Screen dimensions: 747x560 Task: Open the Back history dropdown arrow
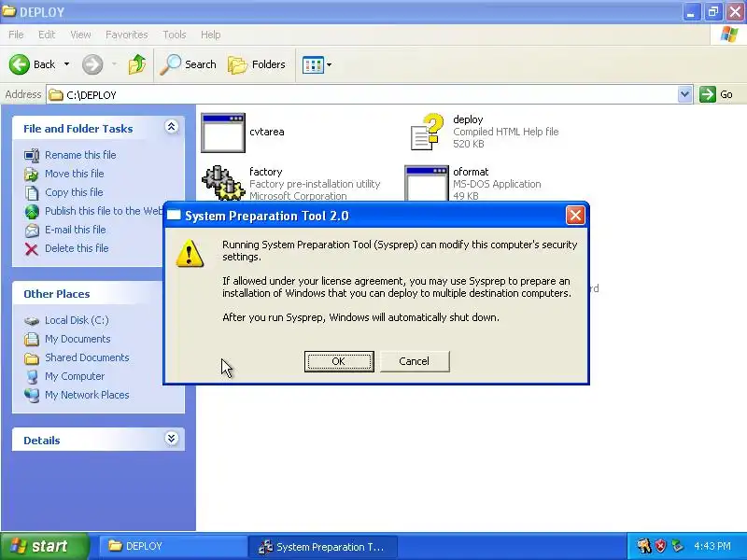pyautogui.click(x=66, y=64)
